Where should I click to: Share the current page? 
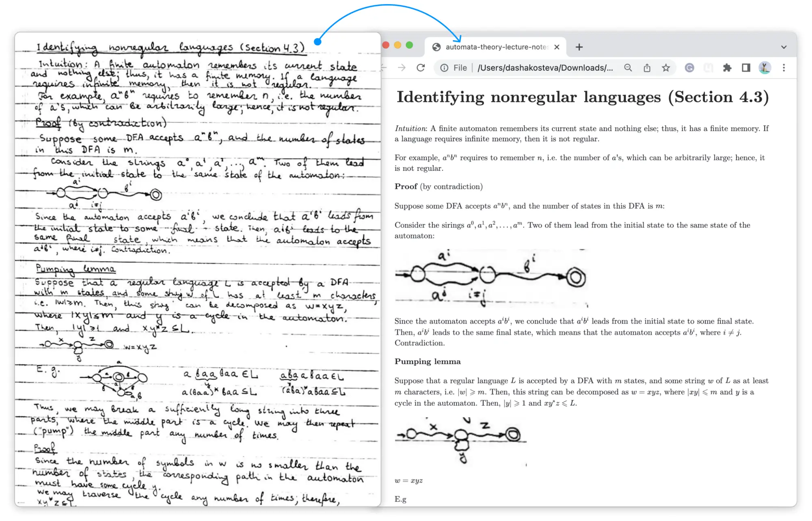(646, 68)
